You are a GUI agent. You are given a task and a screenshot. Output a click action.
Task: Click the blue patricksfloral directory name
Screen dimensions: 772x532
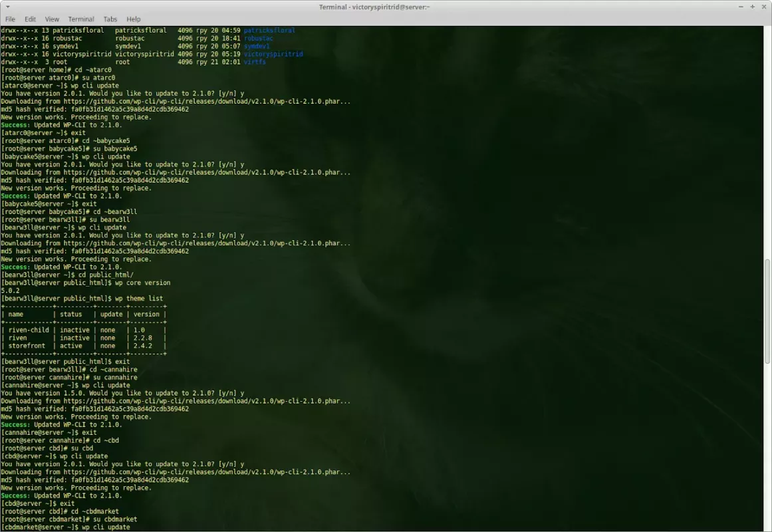269,31
